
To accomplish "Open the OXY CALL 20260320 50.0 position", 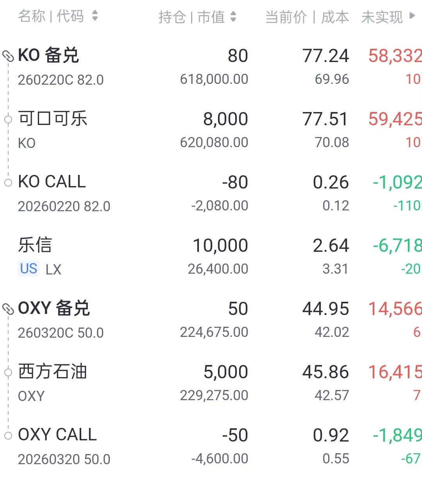I will click(57, 435).
